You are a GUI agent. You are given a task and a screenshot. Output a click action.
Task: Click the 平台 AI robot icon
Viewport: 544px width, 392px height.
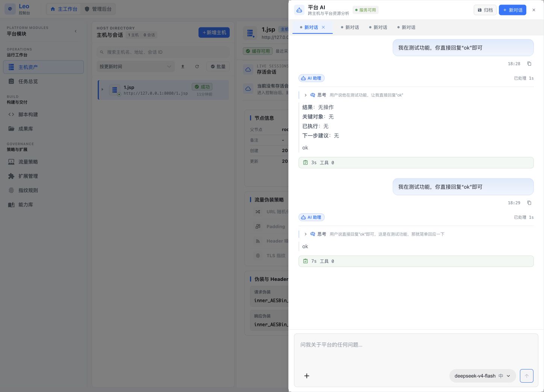(299, 10)
